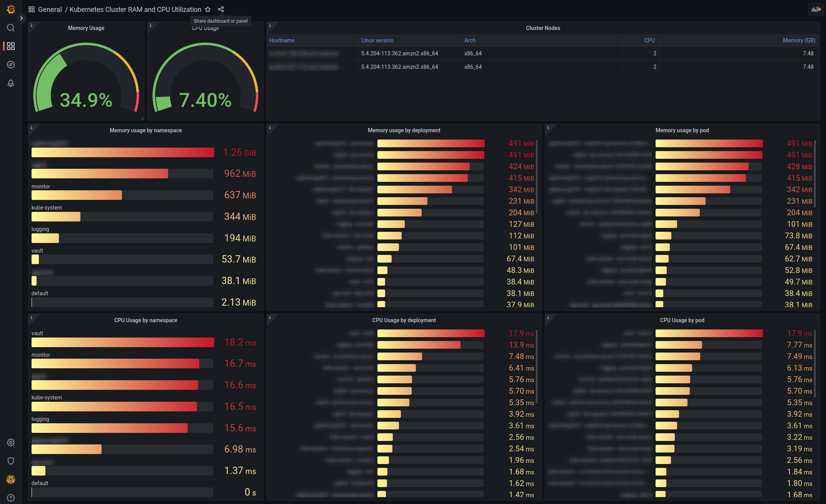Open the Server Admin shield icon
The width and height of the screenshot is (826, 504).
tap(11, 461)
